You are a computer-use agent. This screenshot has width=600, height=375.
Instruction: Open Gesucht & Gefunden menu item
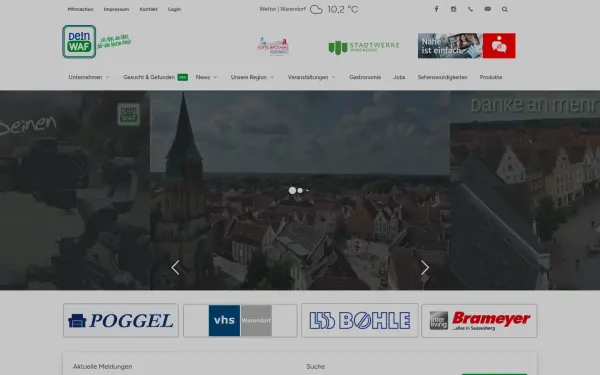[155, 77]
